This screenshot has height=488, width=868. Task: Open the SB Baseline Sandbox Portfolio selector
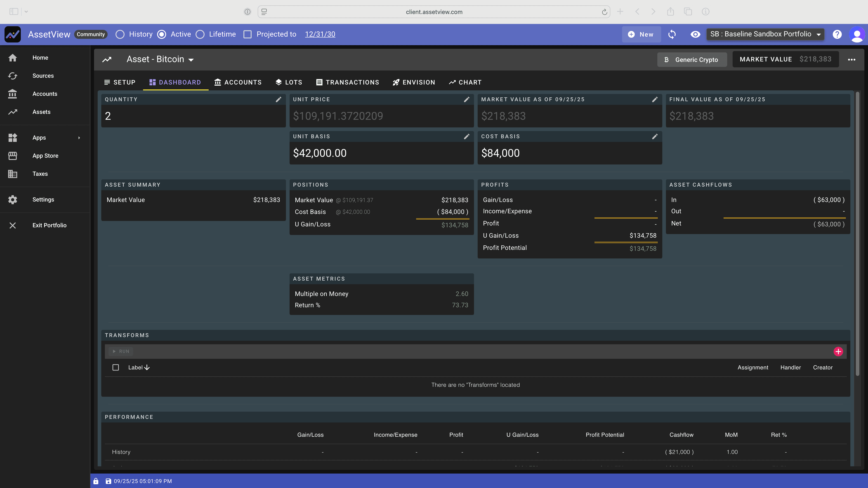[x=765, y=34]
